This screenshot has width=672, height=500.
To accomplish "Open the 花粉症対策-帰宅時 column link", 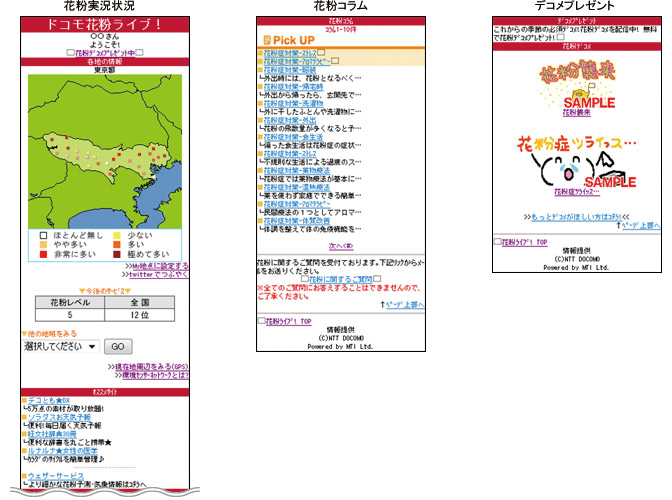I will click(293, 87).
